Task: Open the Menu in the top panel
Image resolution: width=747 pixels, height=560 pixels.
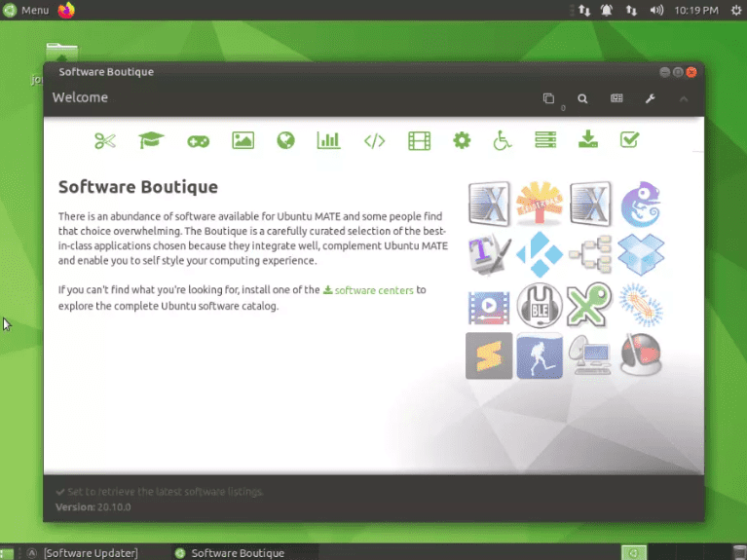Action: [x=26, y=10]
